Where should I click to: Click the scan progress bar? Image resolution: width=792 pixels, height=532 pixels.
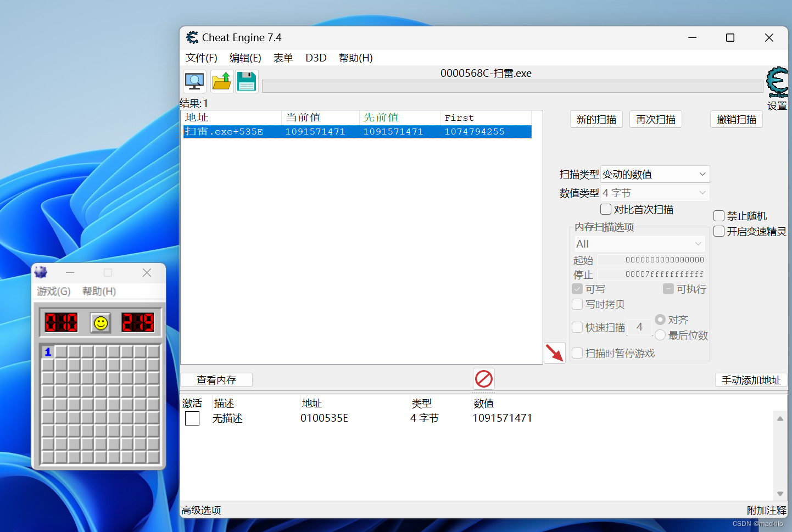[513, 86]
